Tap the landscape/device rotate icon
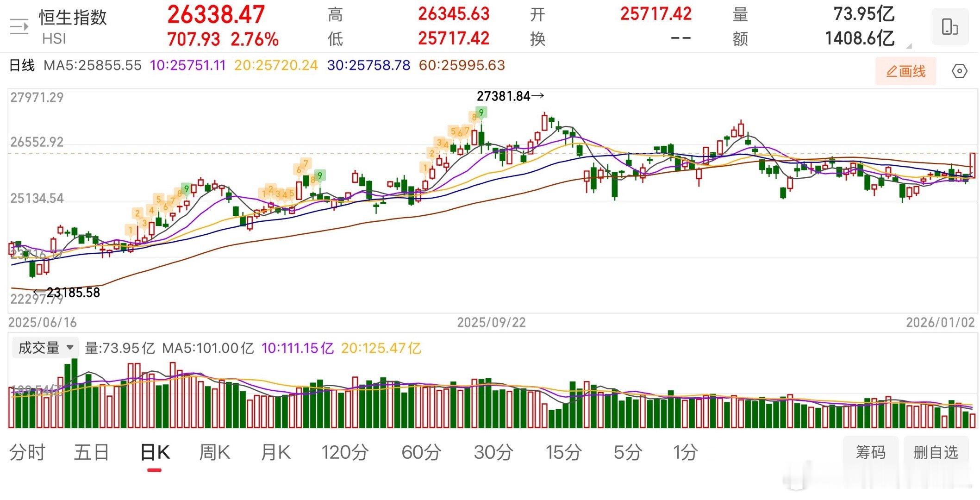Image resolution: width=980 pixels, height=500 pixels. [949, 26]
